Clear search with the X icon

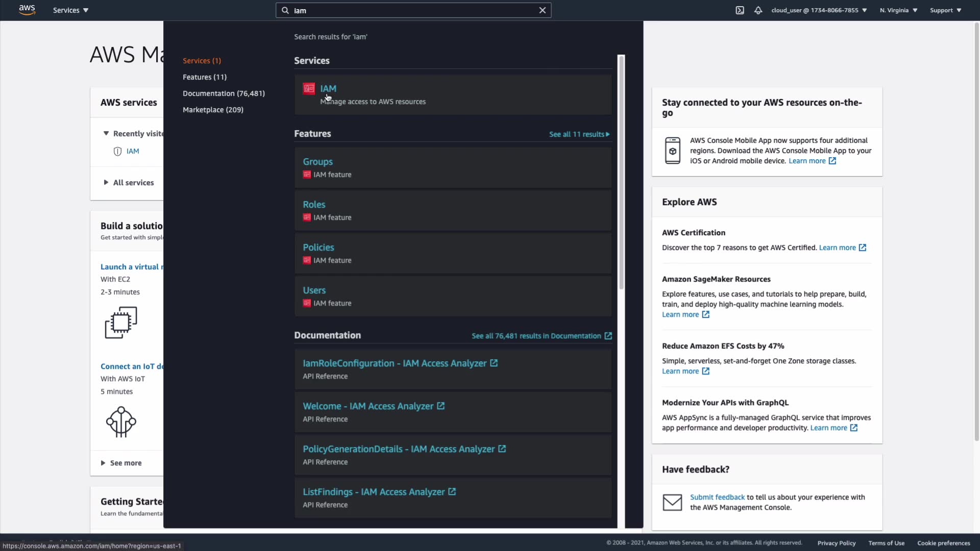[543, 10]
